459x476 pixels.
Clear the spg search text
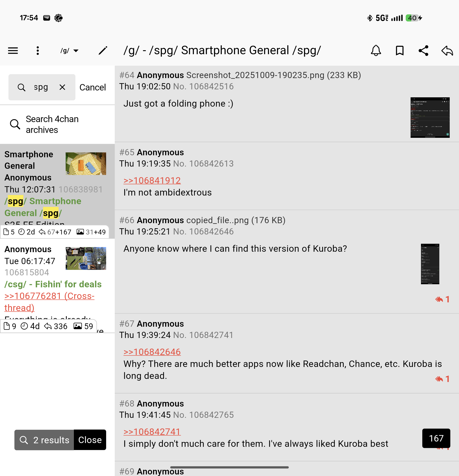[62, 87]
